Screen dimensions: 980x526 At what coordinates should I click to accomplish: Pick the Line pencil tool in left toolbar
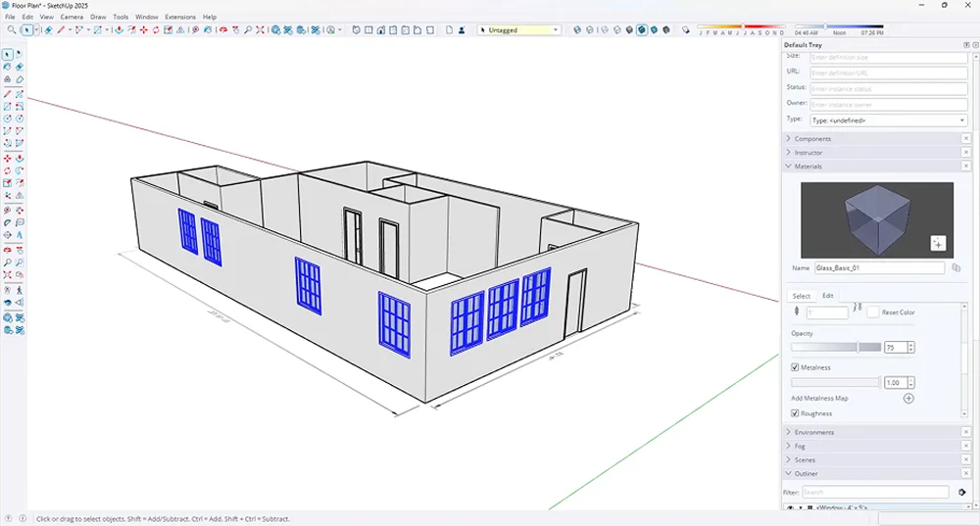click(8, 93)
